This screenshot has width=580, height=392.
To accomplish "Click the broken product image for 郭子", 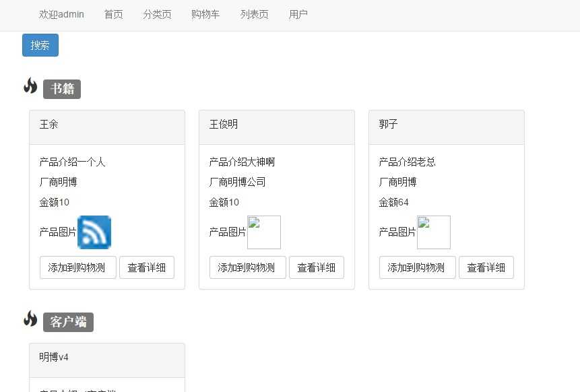I will click(x=434, y=232).
